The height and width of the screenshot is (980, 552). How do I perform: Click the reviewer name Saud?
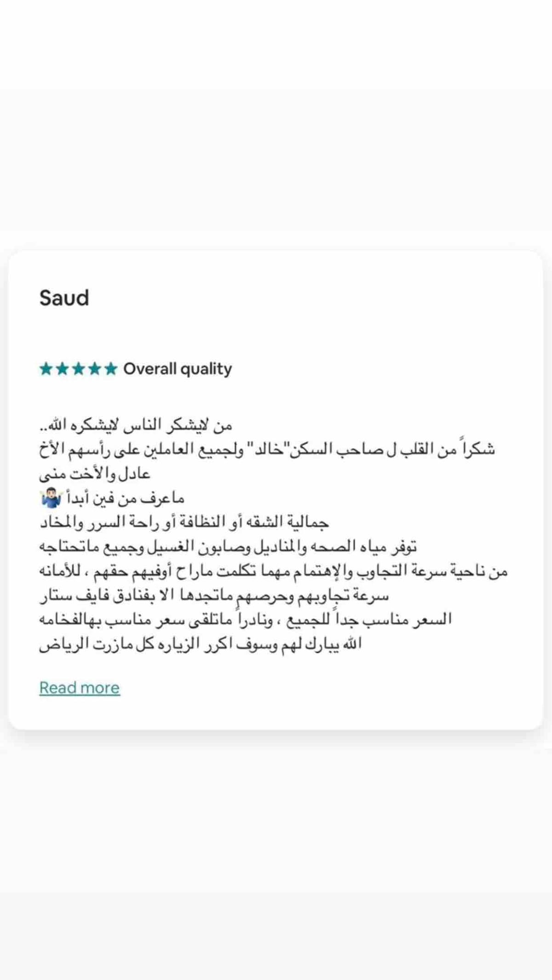pyautogui.click(x=64, y=298)
